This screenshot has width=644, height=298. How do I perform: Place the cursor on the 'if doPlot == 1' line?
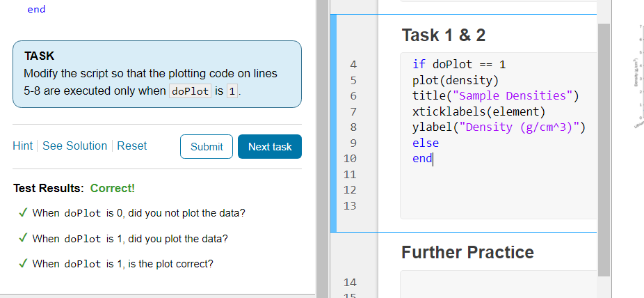(458, 64)
